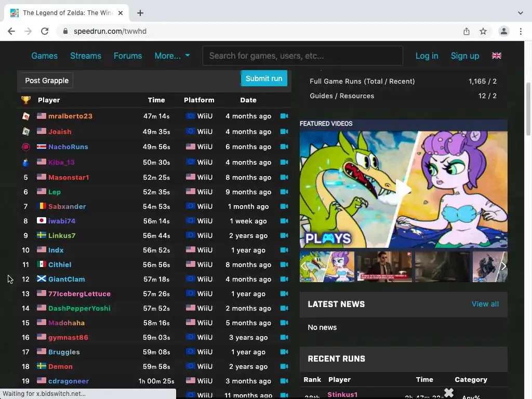Image resolution: width=532 pixels, height=399 pixels.
Task: Click the search games and users field
Action: (x=303, y=56)
